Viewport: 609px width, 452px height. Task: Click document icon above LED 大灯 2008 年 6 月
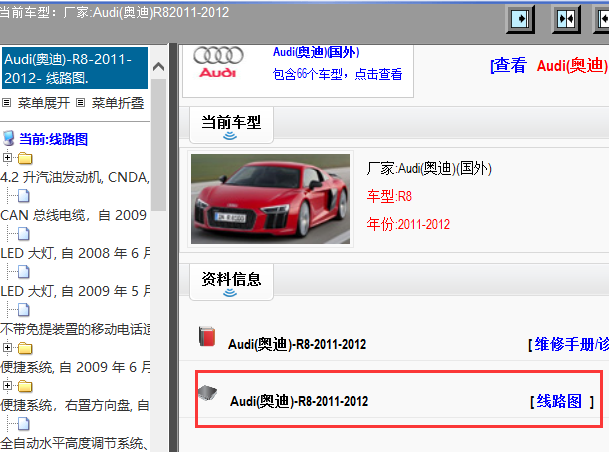click(x=24, y=234)
